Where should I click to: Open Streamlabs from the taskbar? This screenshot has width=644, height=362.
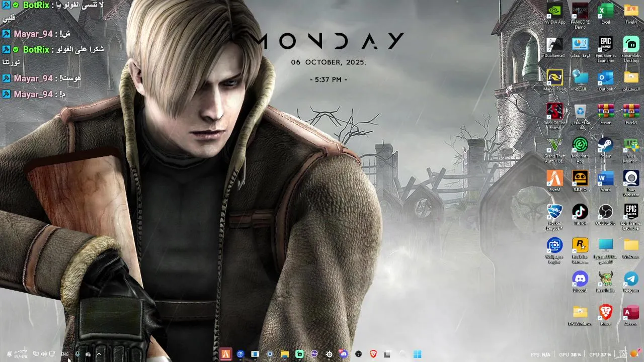click(299, 354)
